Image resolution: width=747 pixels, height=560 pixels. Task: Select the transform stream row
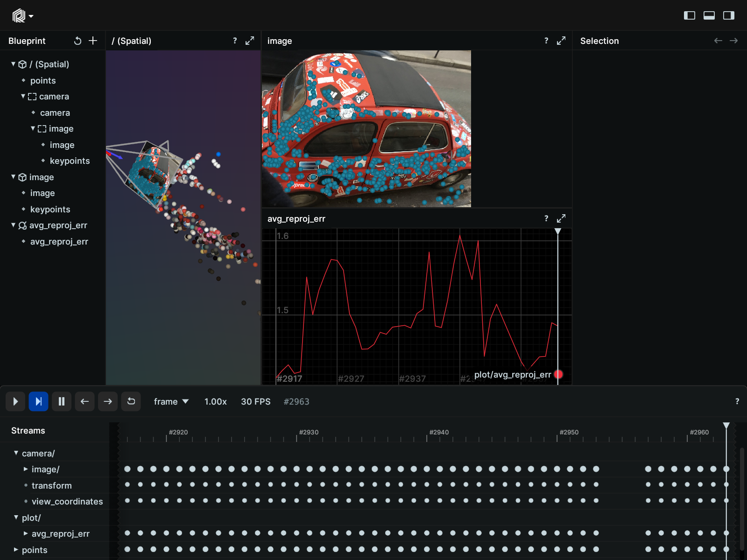[52, 485]
